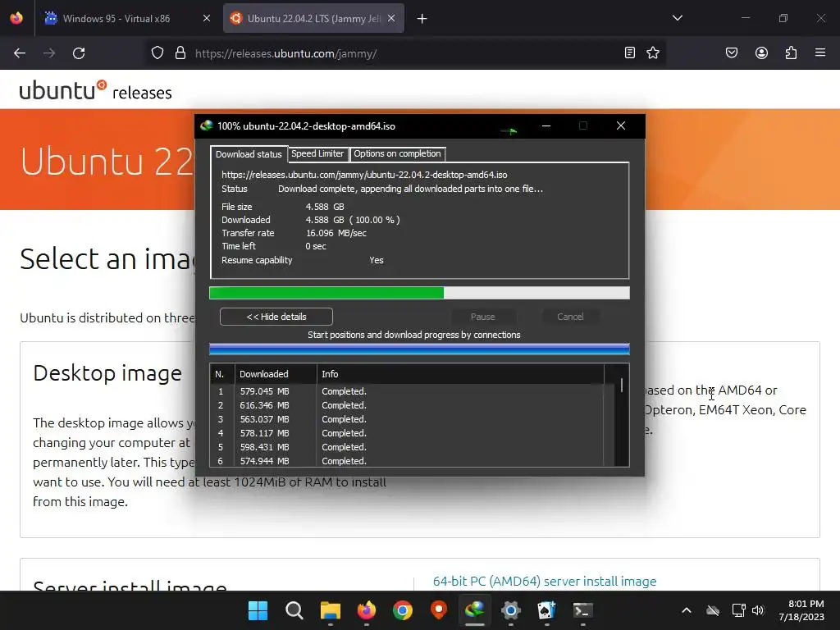
Task: Click the Pause button in download dialog
Action: click(482, 317)
